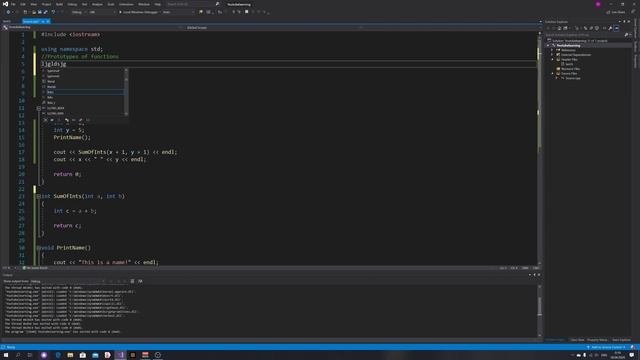The image size is (640, 360).
Task: Open Task View from taskbar
Action: (x=30, y=355)
